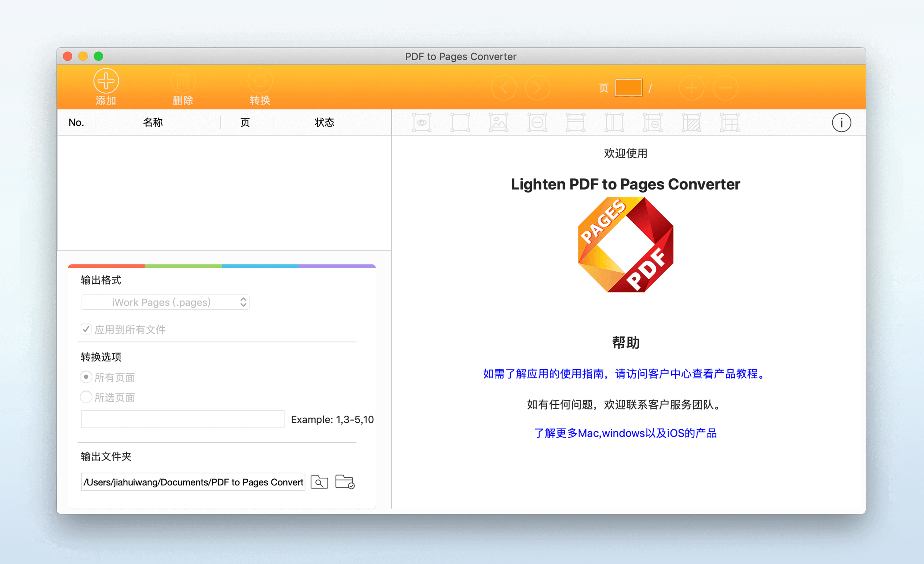Click the 转换 (Convert) refresh icon
This screenshot has width=924, height=564.
coord(260,81)
